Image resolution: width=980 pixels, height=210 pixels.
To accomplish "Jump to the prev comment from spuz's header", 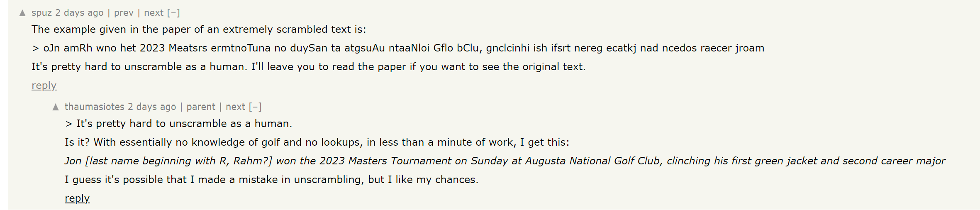I will 124,13.
